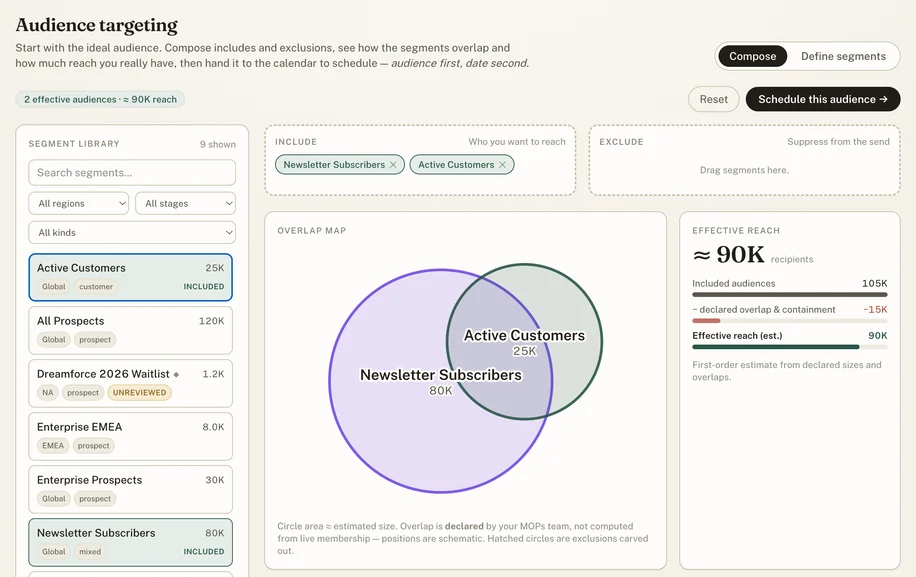
Task: Toggle the Active Customers segment card
Action: pos(130,277)
